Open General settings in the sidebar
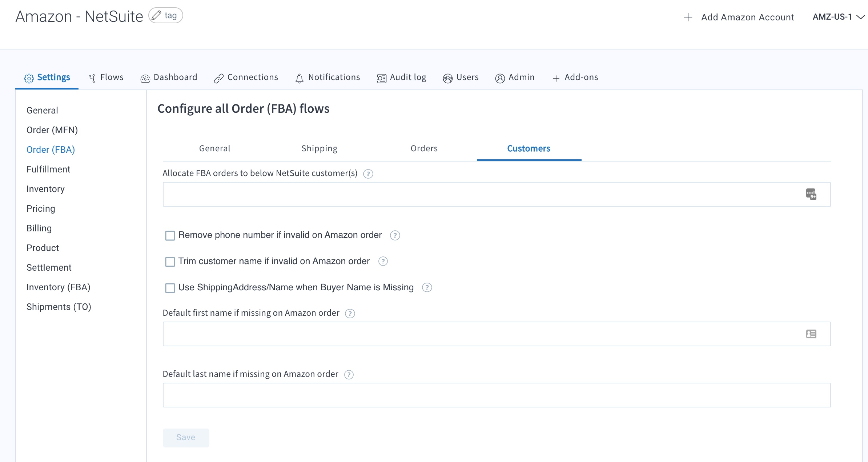868x462 pixels. coord(42,110)
